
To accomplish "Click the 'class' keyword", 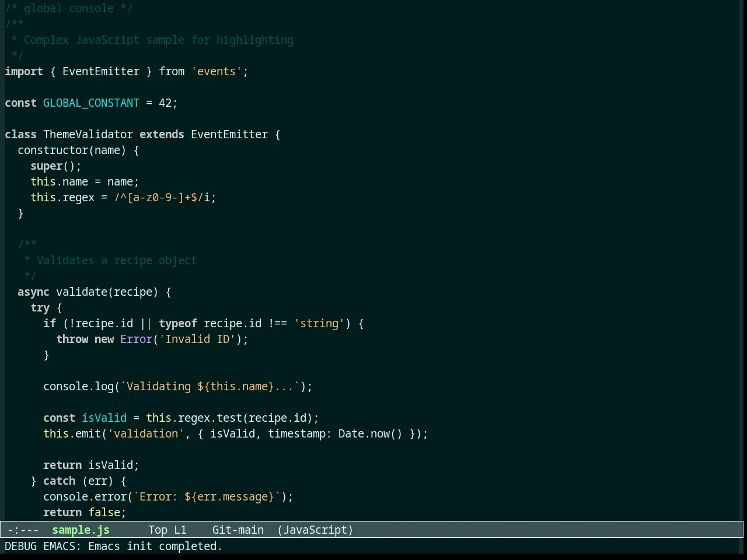I will coord(20,134).
